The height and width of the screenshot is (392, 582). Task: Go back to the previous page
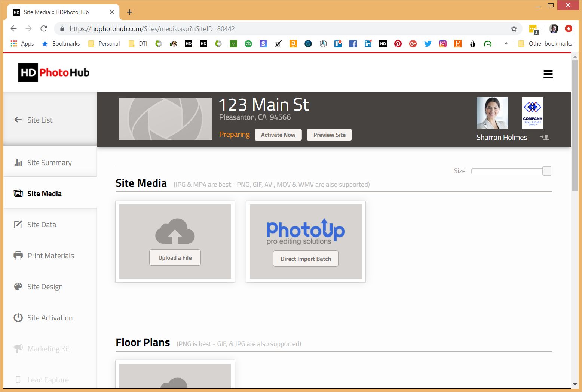coord(14,28)
